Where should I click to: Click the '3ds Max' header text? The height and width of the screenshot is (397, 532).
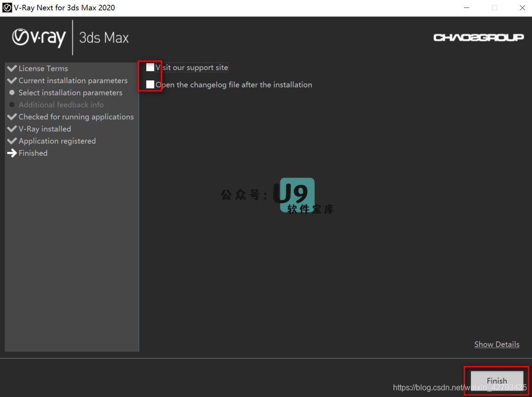coord(104,37)
